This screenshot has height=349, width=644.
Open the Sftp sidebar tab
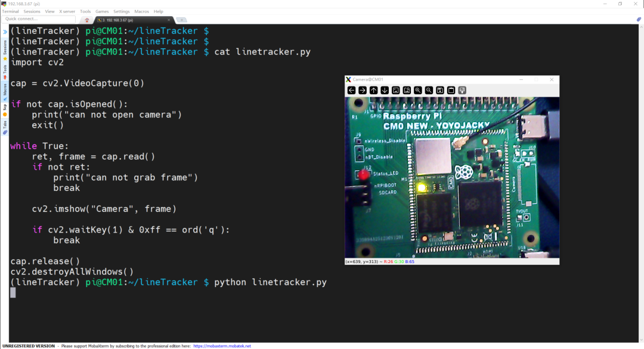point(5,110)
